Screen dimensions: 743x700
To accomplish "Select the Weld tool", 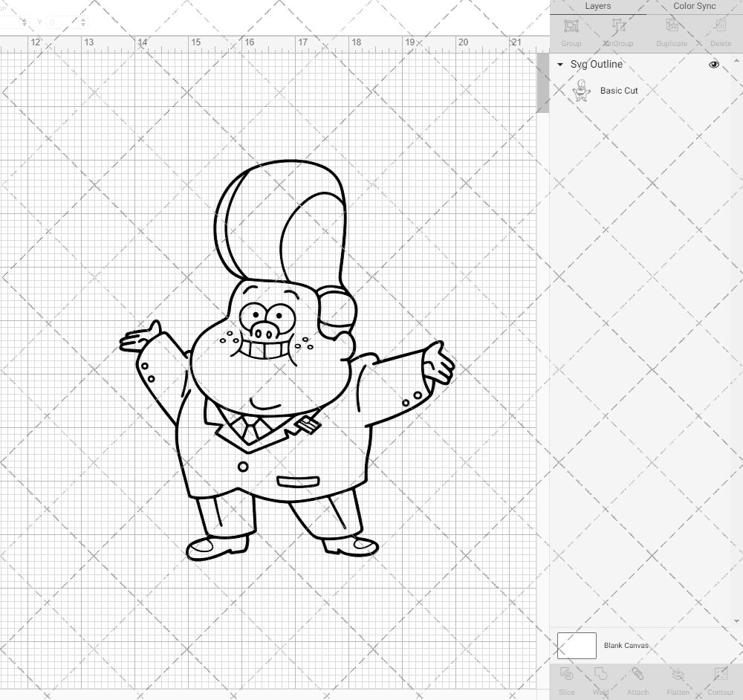I will pyautogui.click(x=601, y=679).
